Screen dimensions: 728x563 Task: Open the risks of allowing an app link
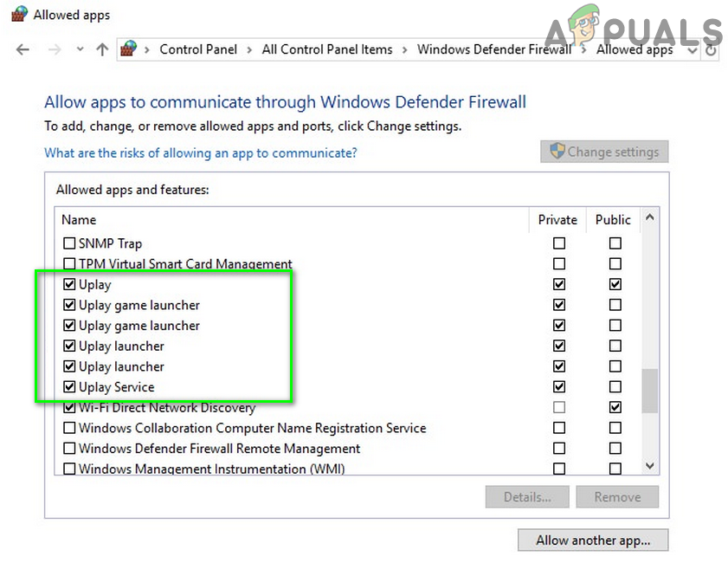click(201, 152)
